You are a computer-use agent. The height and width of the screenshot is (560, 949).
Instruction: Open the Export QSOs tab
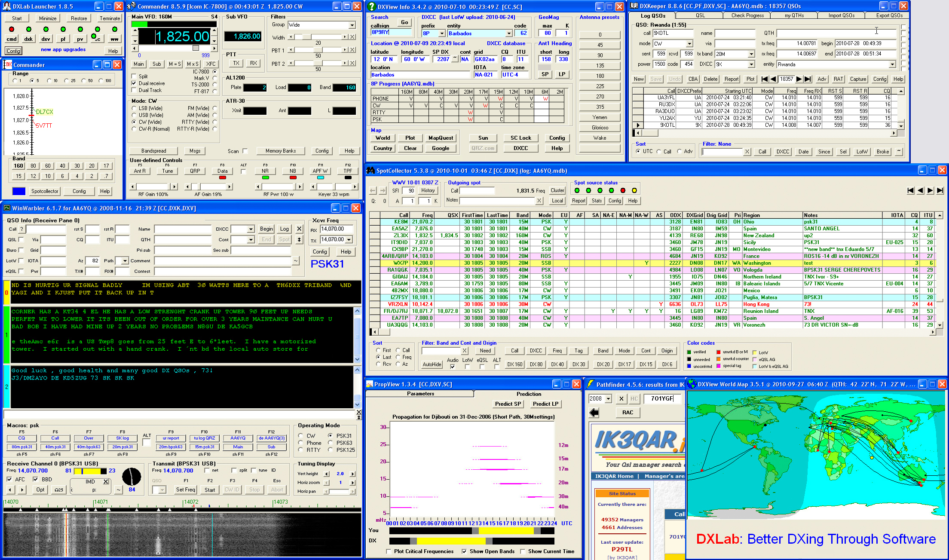[889, 15]
